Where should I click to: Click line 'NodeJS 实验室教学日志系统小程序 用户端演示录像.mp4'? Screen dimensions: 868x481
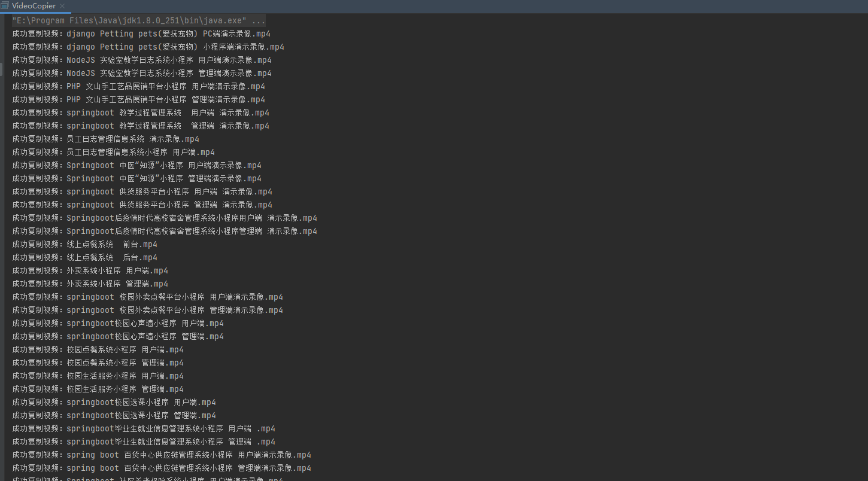point(142,60)
